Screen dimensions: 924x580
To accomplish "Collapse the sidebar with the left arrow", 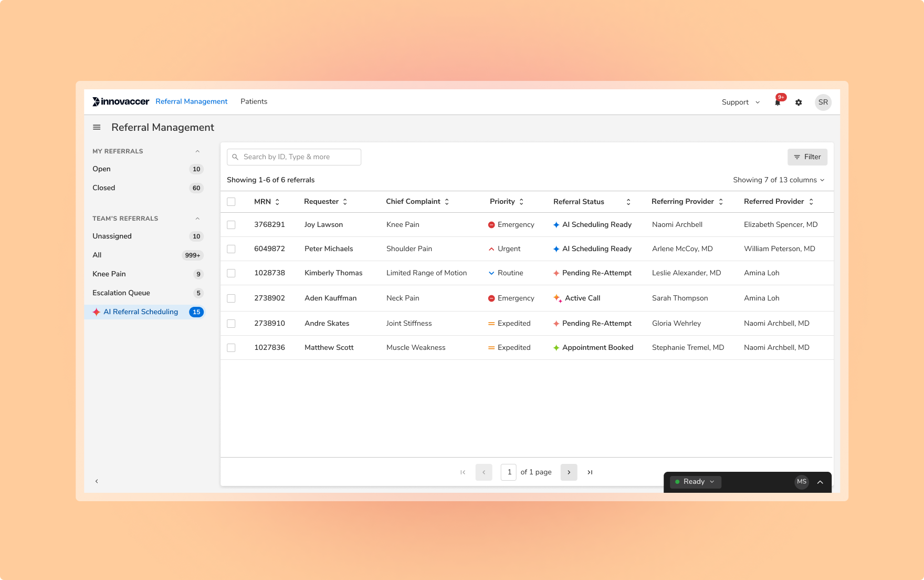I will (x=97, y=481).
